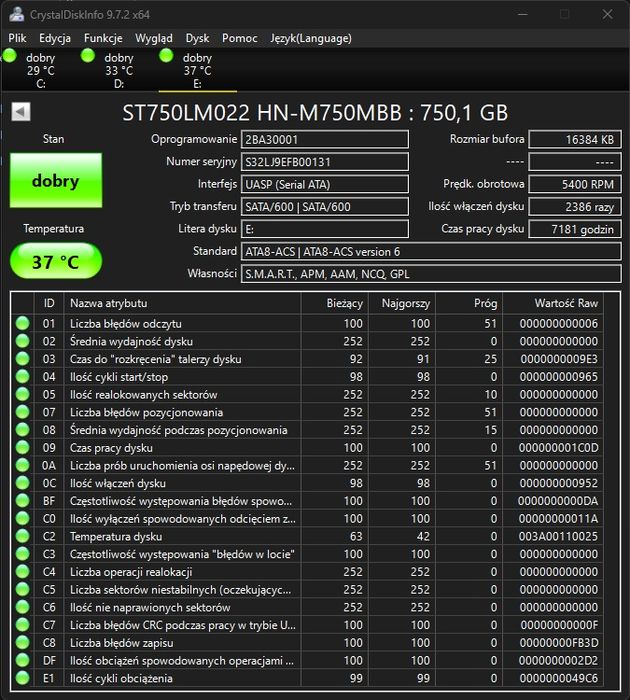Image resolution: width=630 pixels, height=700 pixels.
Task: Click the Bieżący column header
Action: (335, 303)
